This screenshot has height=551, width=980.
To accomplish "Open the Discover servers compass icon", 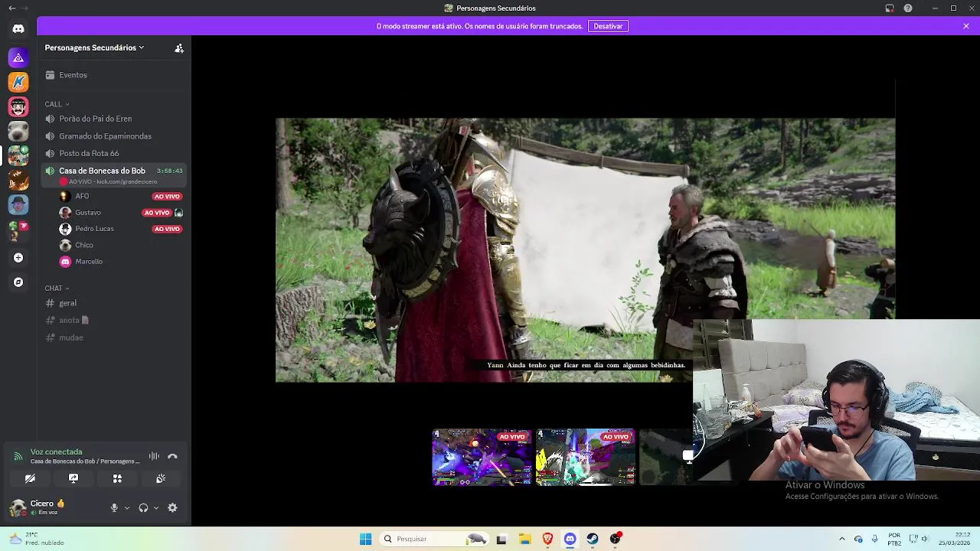I will pyautogui.click(x=18, y=282).
